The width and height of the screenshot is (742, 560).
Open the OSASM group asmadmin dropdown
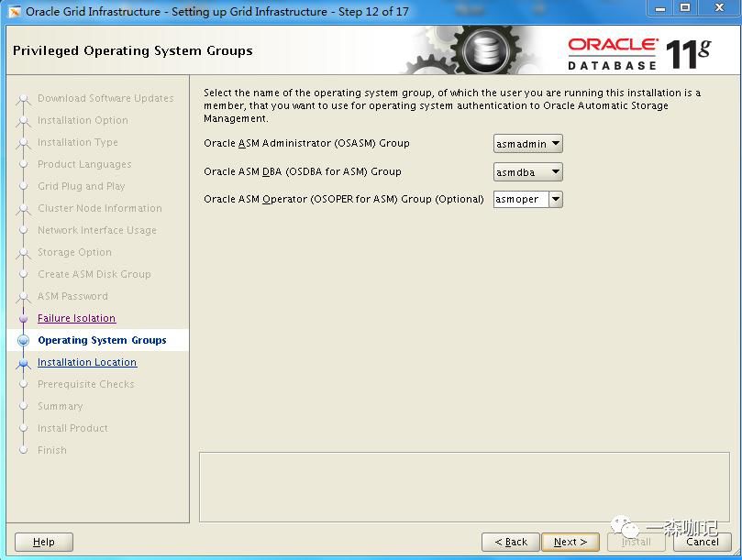527,144
